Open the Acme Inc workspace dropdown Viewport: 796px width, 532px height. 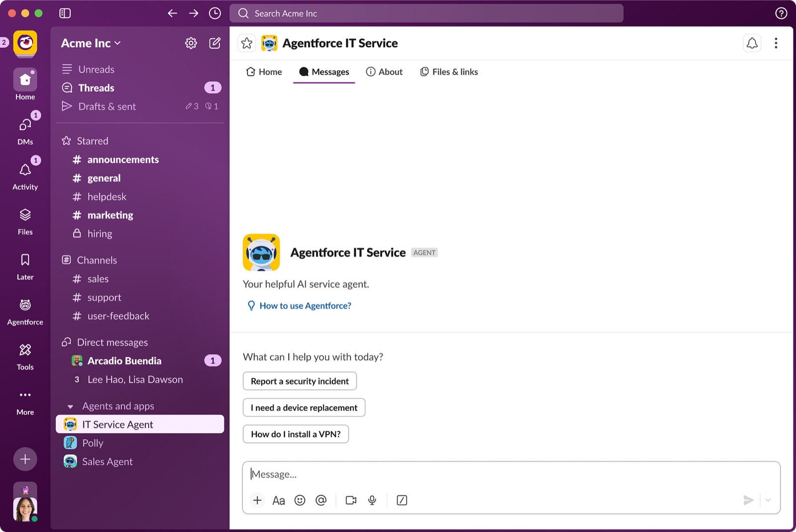91,43
